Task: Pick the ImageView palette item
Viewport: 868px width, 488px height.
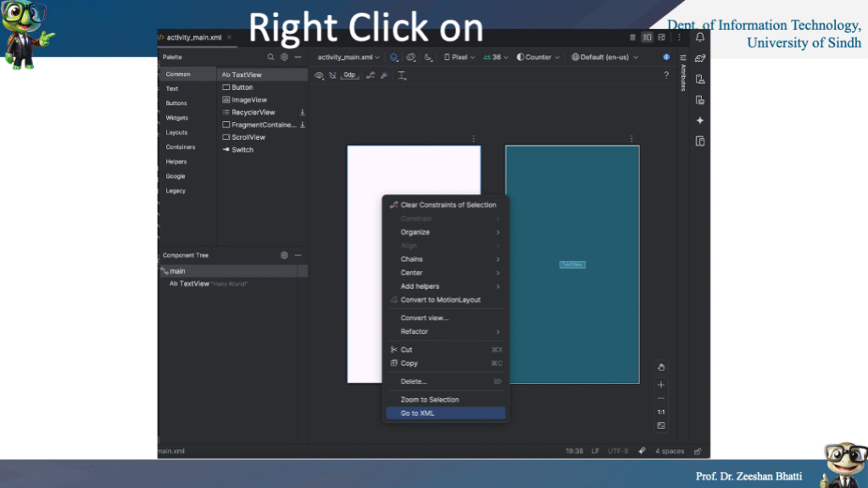Action: (x=248, y=100)
